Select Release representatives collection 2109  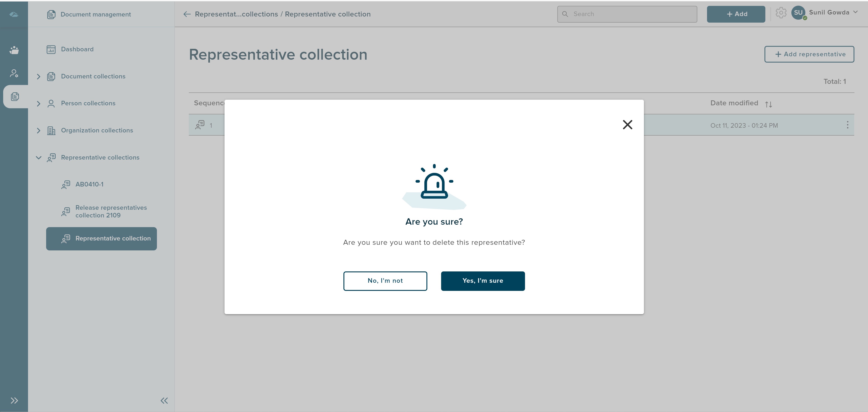click(111, 212)
